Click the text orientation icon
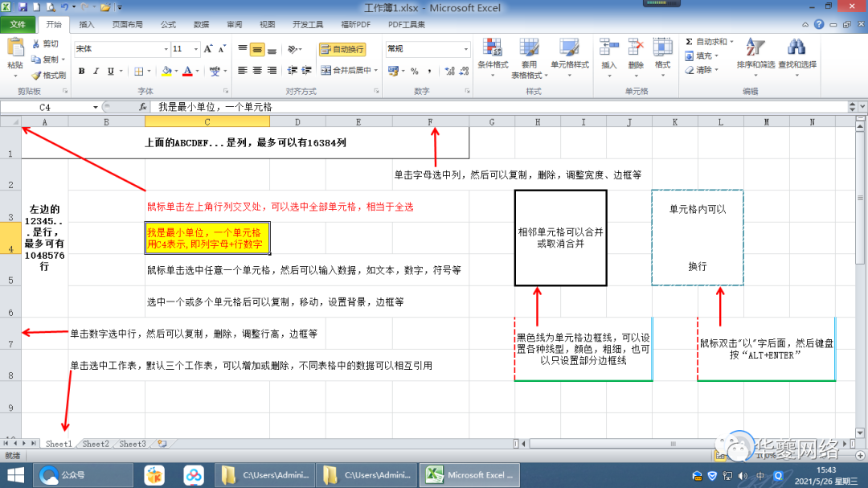The width and height of the screenshot is (868, 488). click(293, 49)
